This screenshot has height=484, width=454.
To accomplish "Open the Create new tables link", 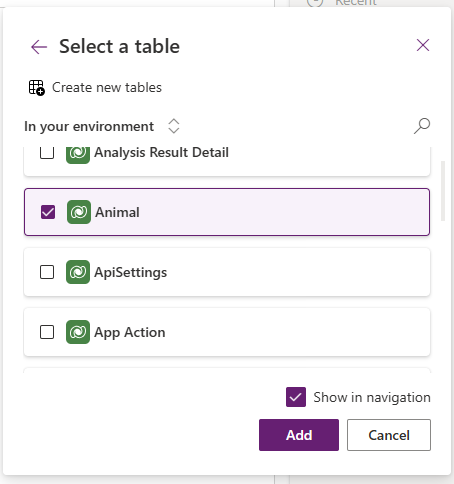I will point(107,88).
